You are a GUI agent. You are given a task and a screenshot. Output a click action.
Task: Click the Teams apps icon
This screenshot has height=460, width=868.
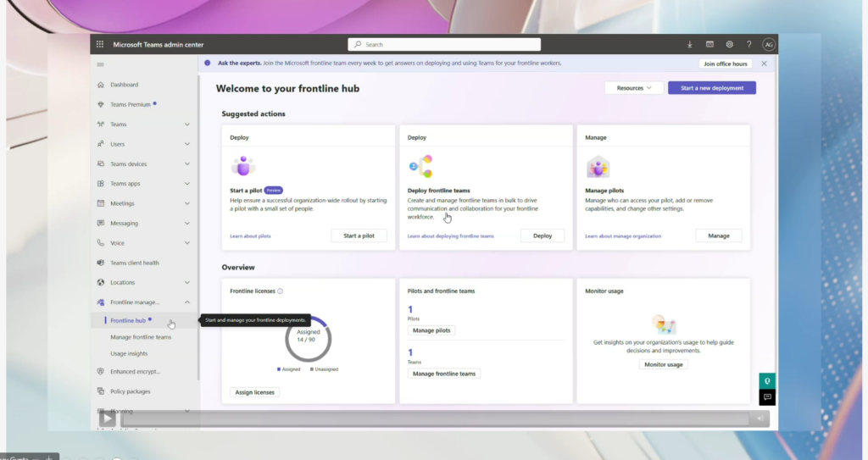coord(101,183)
